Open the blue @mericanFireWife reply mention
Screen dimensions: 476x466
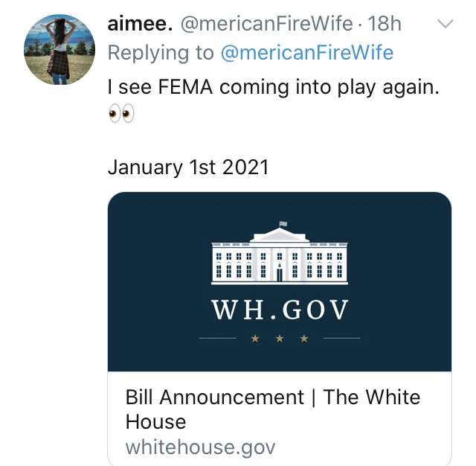(x=307, y=53)
